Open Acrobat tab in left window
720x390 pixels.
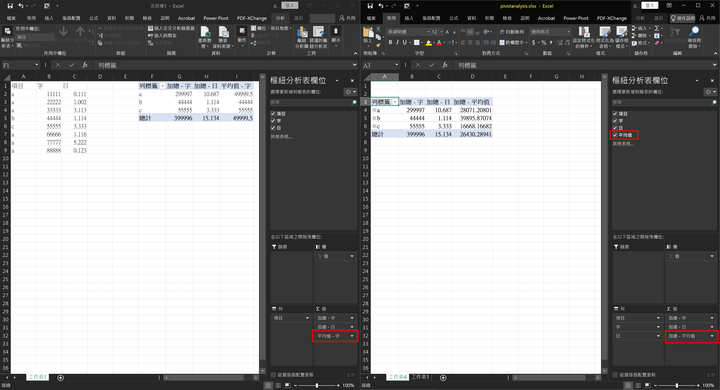(x=186, y=18)
